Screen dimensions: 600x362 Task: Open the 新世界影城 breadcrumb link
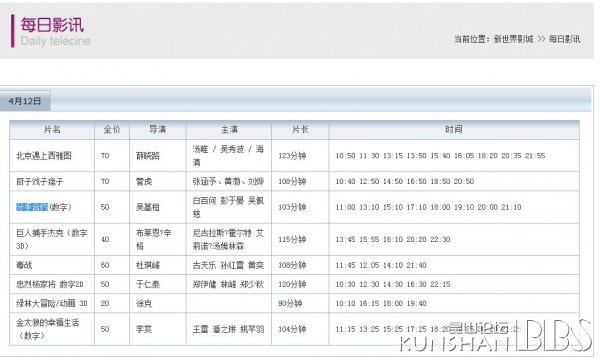point(513,39)
